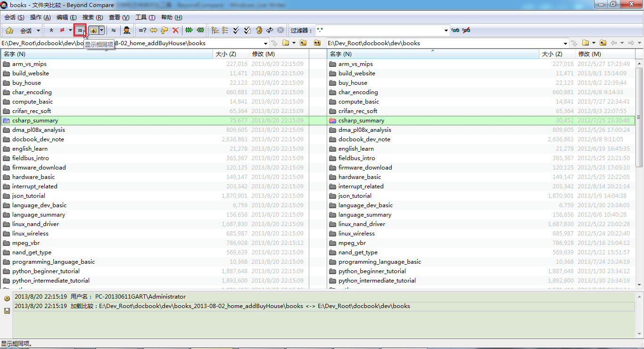Open the comparison rules referee icon
This screenshot has height=349, width=644.
[127, 31]
